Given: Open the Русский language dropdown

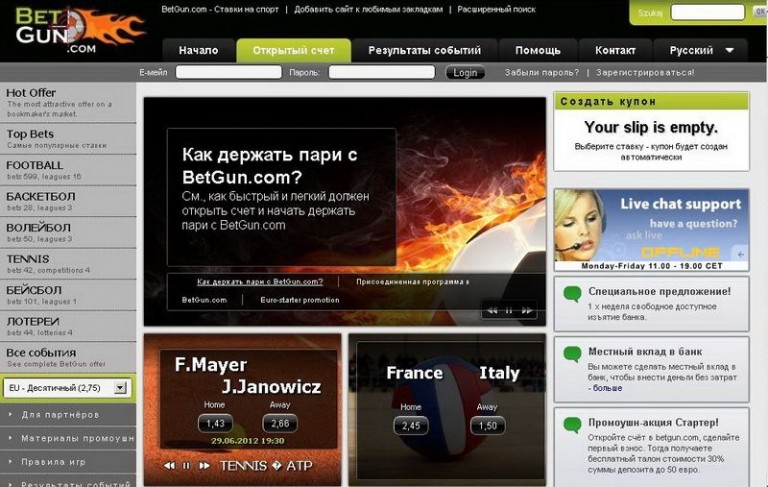Looking at the screenshot, I should (699, 50).
